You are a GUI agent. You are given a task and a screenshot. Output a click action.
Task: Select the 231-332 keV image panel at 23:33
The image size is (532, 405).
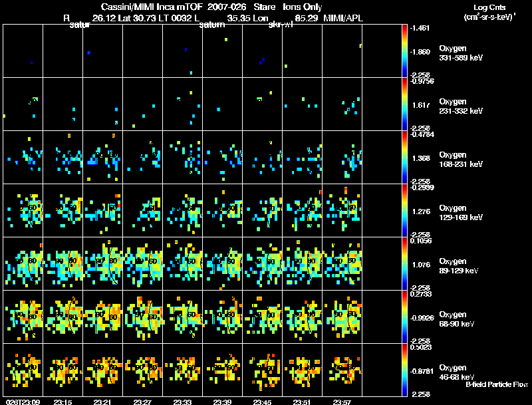coord(183,104)
